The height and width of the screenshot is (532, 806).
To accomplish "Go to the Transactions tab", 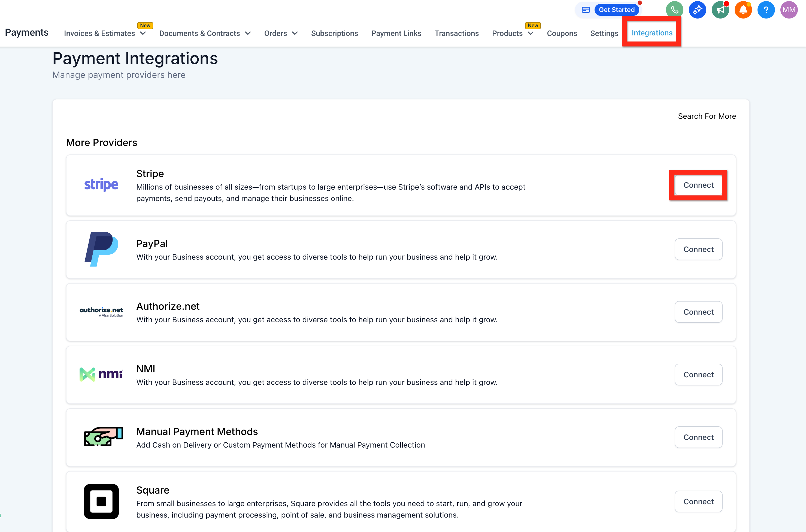I will pos(456,33).
